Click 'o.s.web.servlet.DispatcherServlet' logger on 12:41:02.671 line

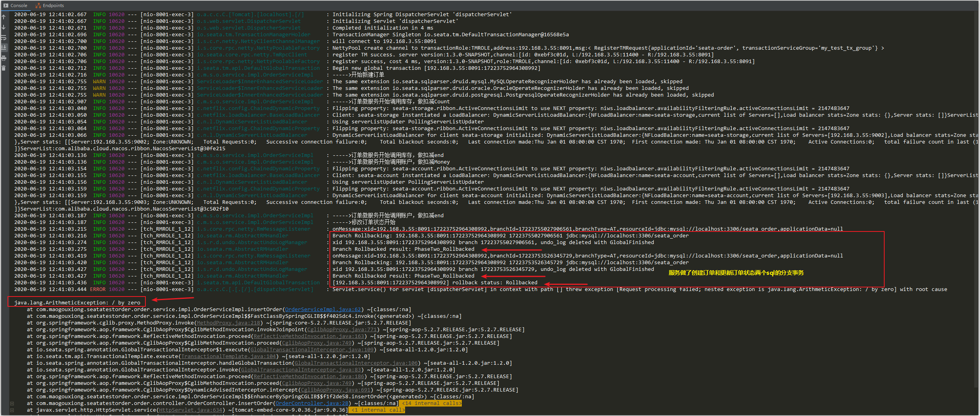point(249,28)
